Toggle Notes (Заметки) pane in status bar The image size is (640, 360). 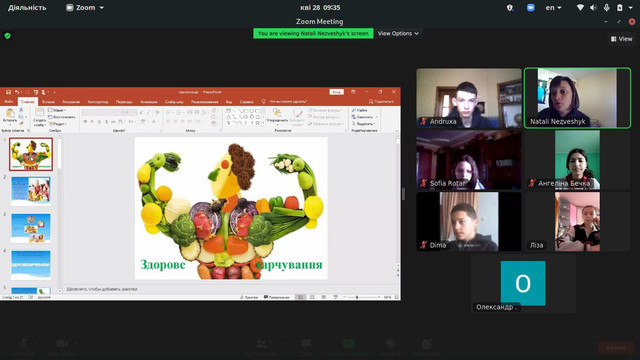point(249,297)
